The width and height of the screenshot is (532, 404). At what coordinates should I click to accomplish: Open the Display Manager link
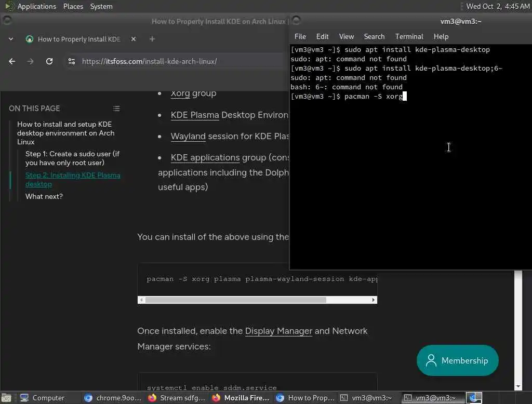(278, 331)
